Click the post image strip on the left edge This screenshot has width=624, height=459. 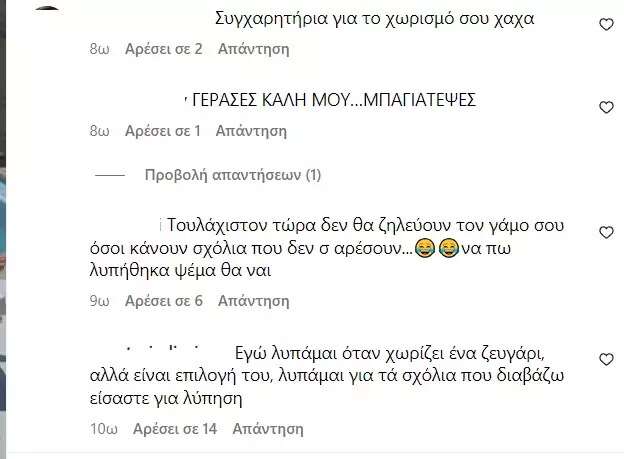coord(3,229)
